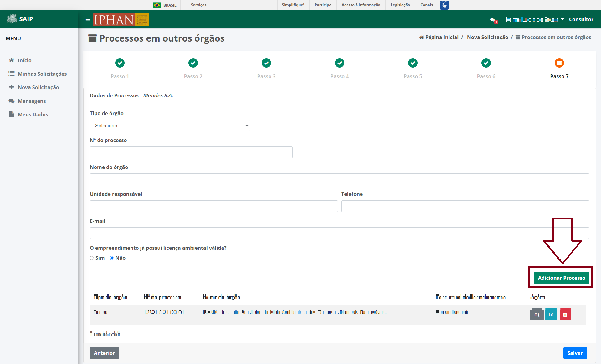Click the Salvar button
The image size is (601, 364).
(x=575, y=353)
